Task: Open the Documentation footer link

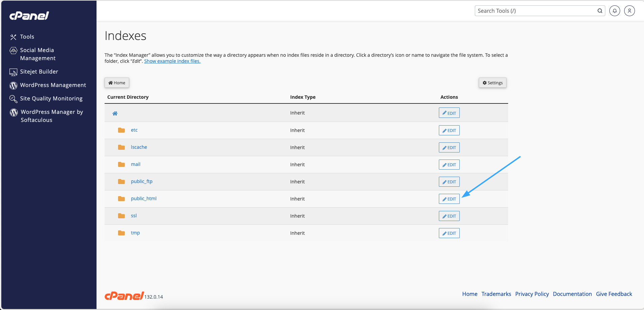Action: [x=572, y=294]
